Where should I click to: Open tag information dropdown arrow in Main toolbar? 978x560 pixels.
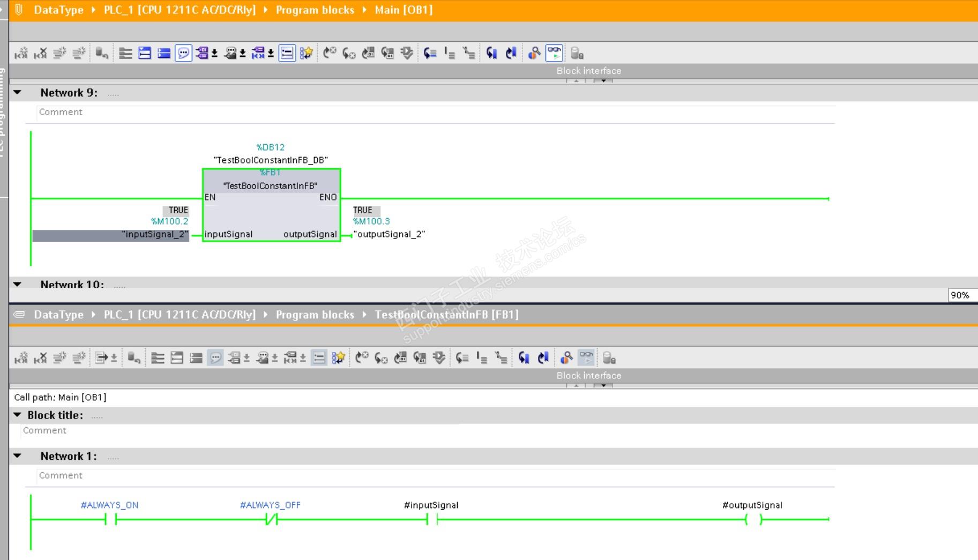pos(243,54)
